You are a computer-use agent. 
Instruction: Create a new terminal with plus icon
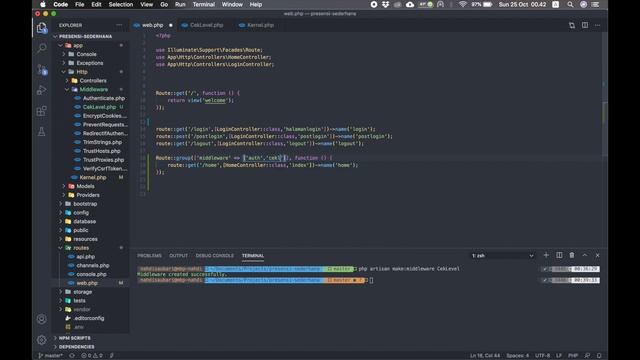pos(546,255)
